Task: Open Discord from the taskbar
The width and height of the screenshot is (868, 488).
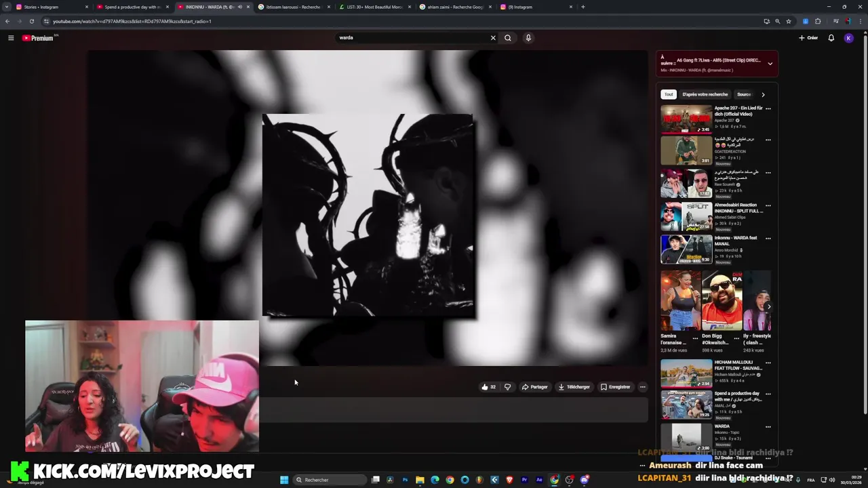Action: click(x=584, y=480)
